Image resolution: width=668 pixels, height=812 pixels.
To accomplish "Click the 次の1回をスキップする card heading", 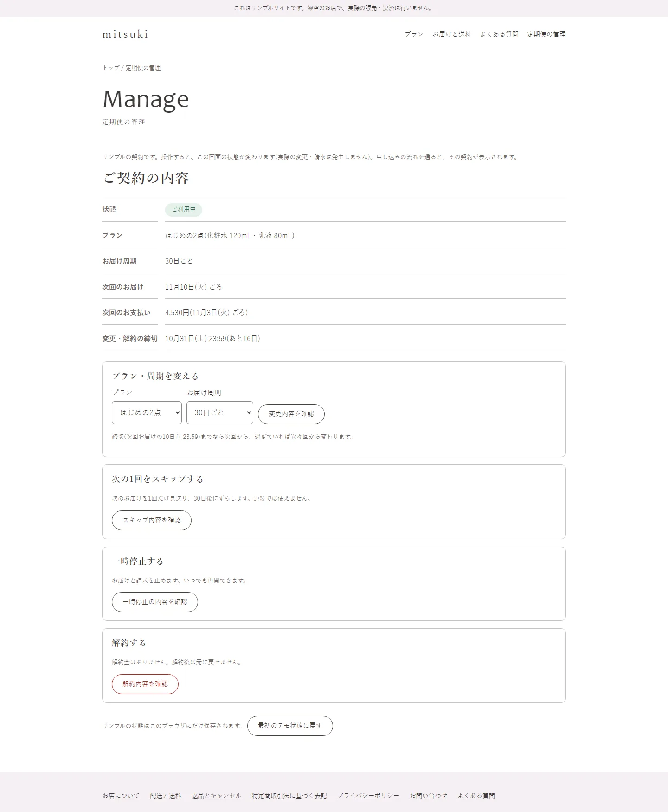I will [158, 479].
